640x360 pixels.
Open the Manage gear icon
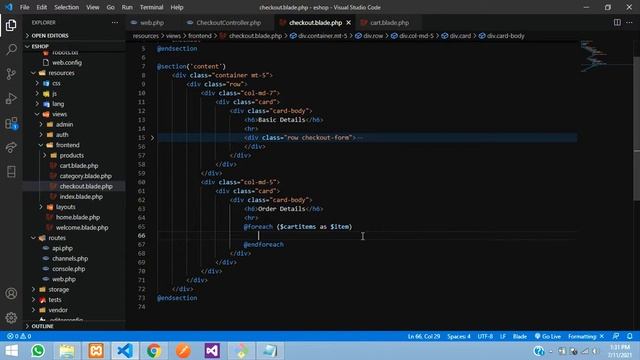coord(11,318)
